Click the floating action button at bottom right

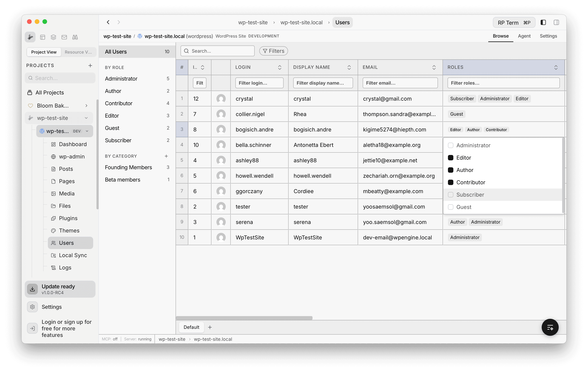550,327
